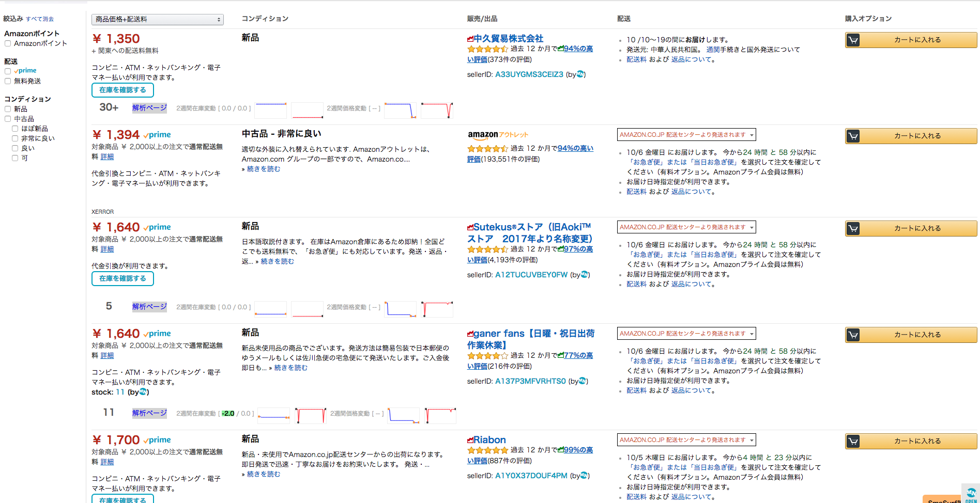
Task: Open seller ID A33UYGMS3CEIZ3 link
Action: click(x=529, y=74)
